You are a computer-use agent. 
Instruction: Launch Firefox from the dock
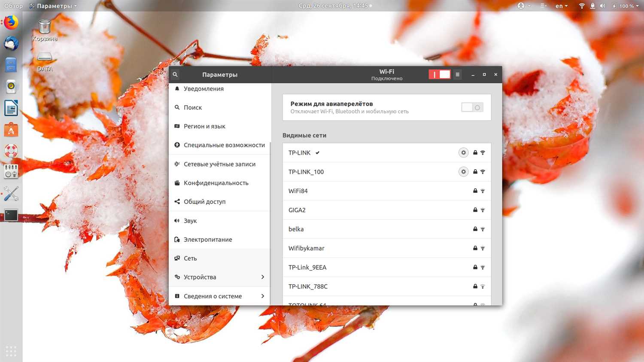point(11,21)
